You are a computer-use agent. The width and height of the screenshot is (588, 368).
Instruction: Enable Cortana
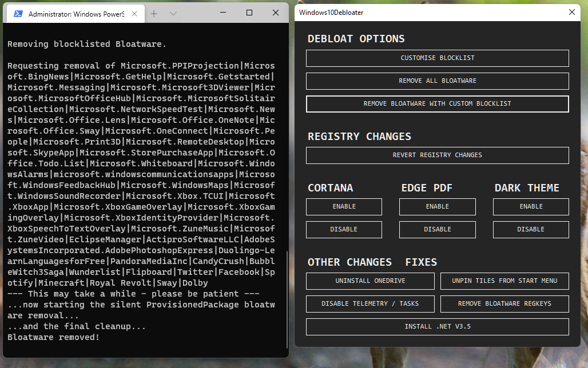(344, 207)
